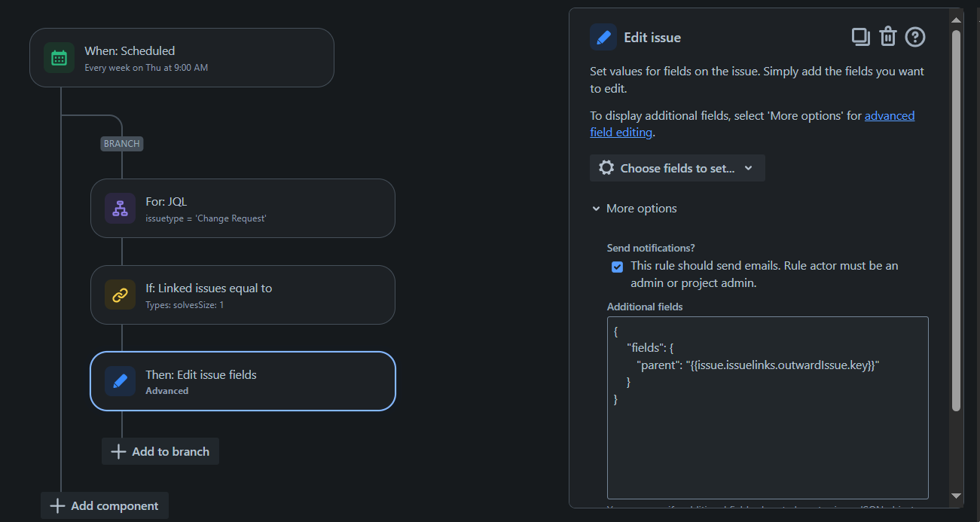Image resolution: width=980 pixels, height=522 pixels.
Task: Select the 'When: Scheduled' trigger card
Action: click(x=182, y=58)
